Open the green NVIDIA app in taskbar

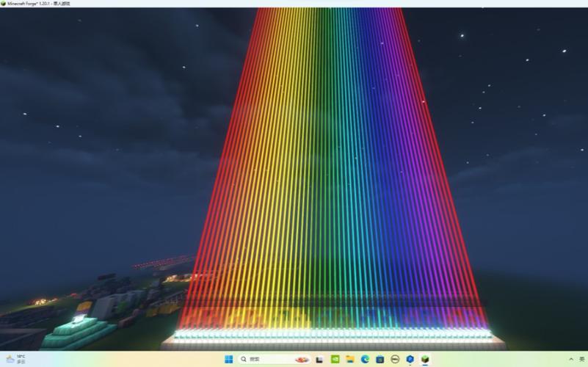pos(335,359)
